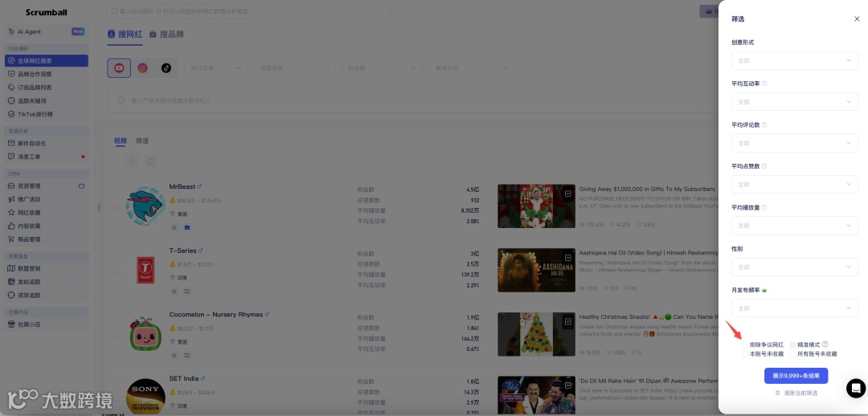Open the 平均点赞数 dropdown
The image size is (868, 416).
tap(794, 184)
